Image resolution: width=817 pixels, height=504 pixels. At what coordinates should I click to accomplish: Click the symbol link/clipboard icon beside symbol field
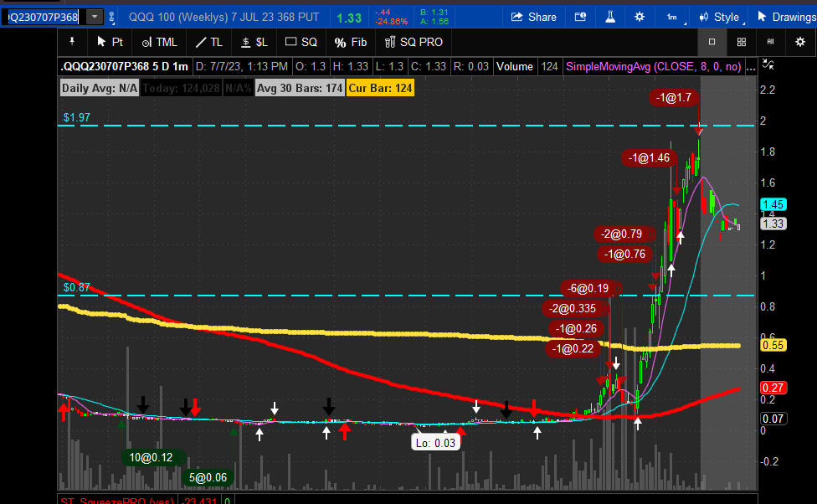click(x=111, y=18)
